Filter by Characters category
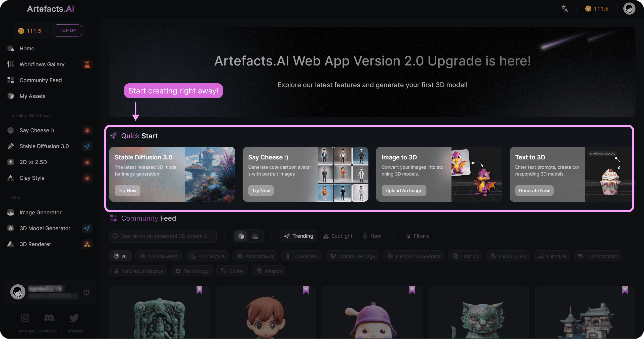This screenshot has width=644, height=339. [x=302, y=256]
